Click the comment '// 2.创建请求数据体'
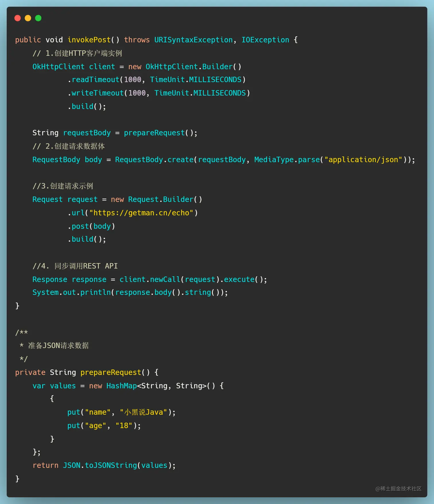434x504 pixels. pyautogui.click(x=69, y=146)
